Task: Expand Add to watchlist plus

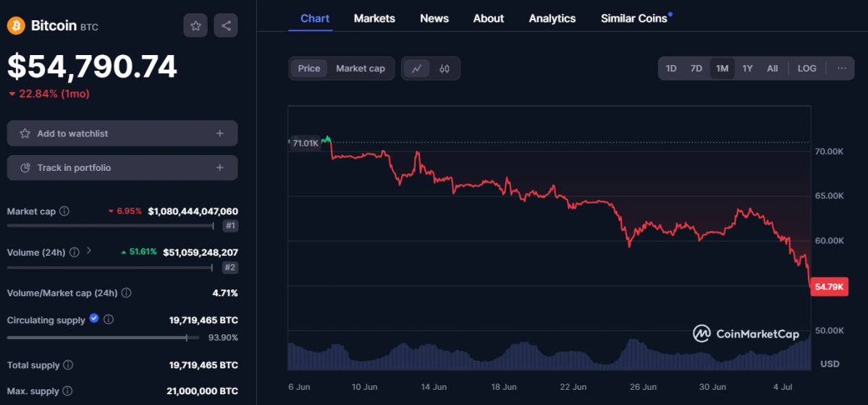Action: (220, 133)
